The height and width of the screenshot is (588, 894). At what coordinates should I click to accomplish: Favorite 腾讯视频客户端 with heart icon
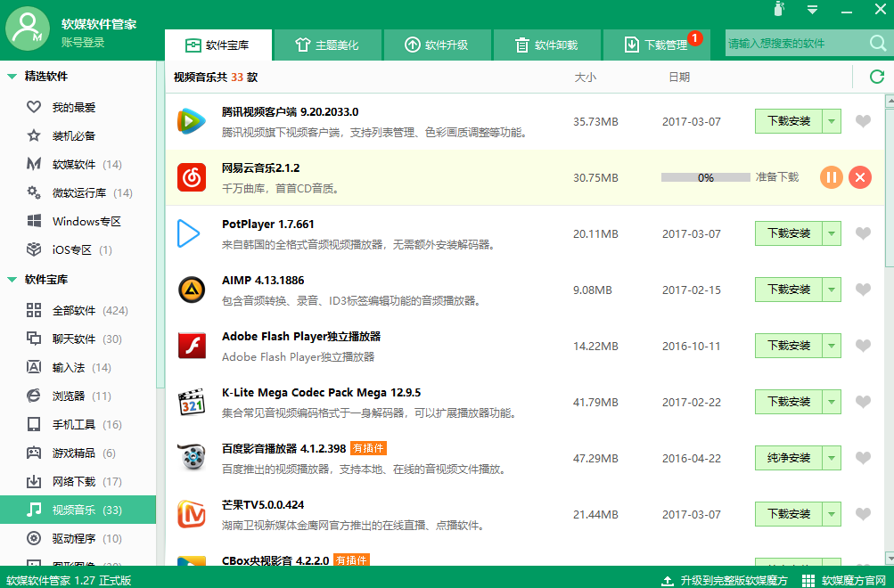[863, 121]
